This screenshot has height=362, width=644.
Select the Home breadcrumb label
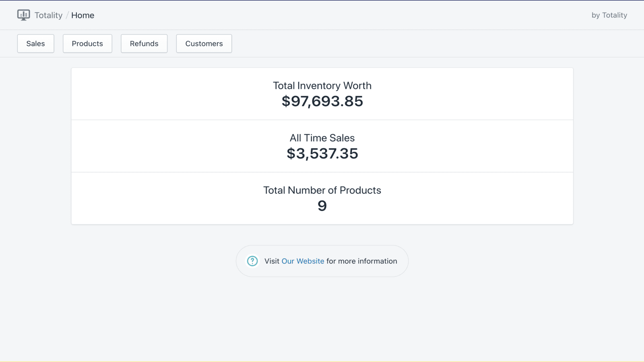point(83,15)
